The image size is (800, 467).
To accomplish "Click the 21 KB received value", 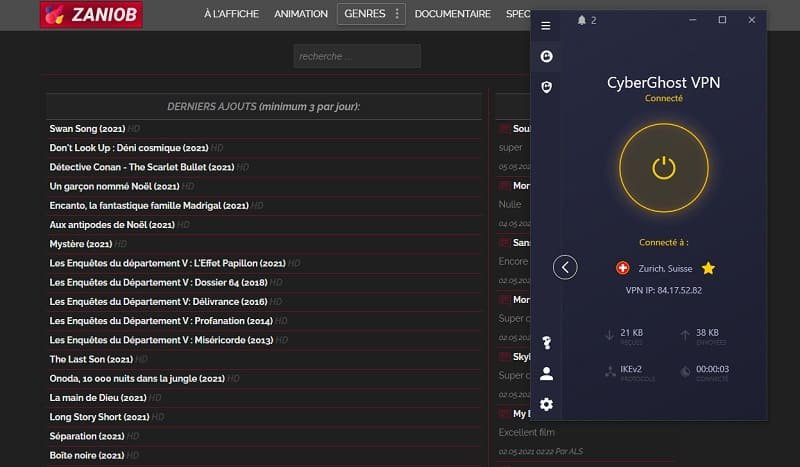I will [x=632, y=332].
